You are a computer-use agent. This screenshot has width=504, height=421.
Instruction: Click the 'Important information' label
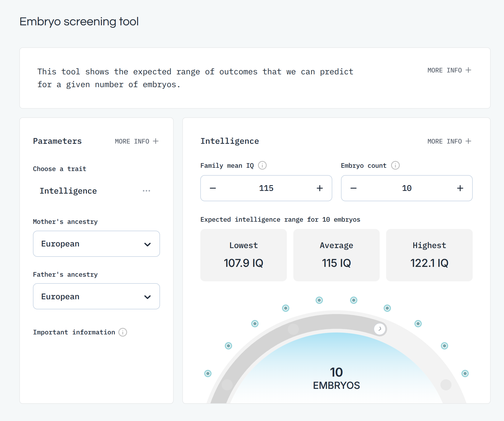coord(74,332)
